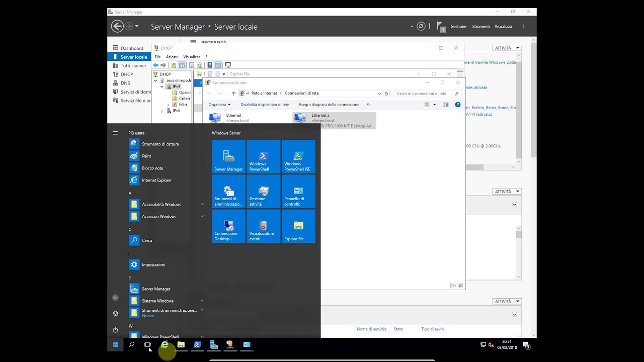Open the Strumenti di amministrazione tile
Screen dimensions: 644x362
[x=228, y=192]
